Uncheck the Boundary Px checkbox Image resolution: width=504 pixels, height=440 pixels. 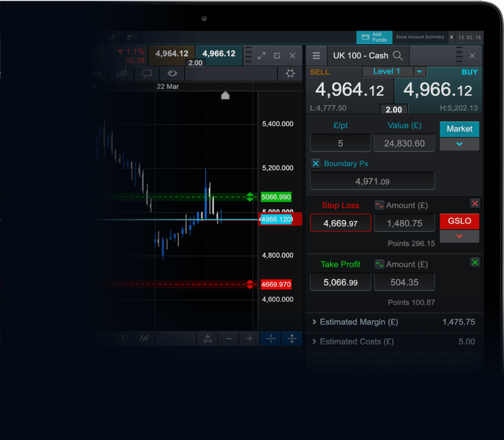pos(315,163)
